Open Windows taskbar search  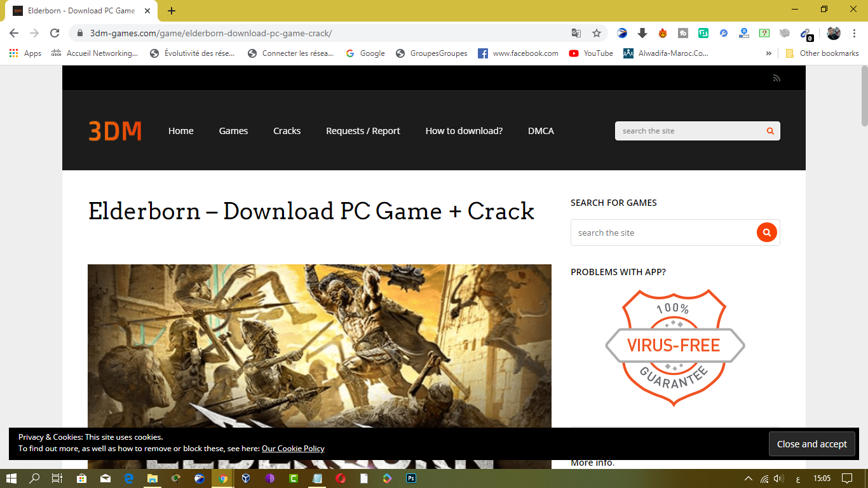34,478
